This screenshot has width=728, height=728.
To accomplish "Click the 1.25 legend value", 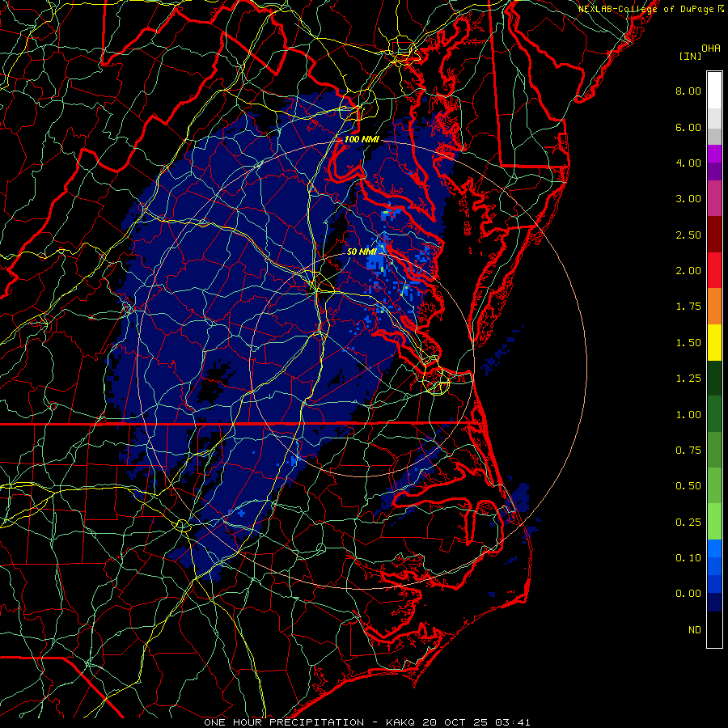I will click(688, 379).
